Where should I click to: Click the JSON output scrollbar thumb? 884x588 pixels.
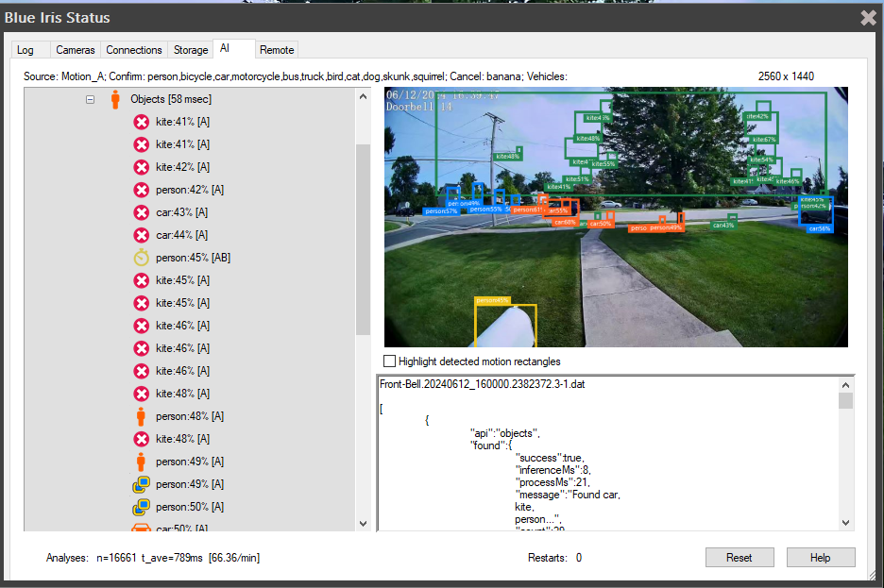click(x=845, y=400)
